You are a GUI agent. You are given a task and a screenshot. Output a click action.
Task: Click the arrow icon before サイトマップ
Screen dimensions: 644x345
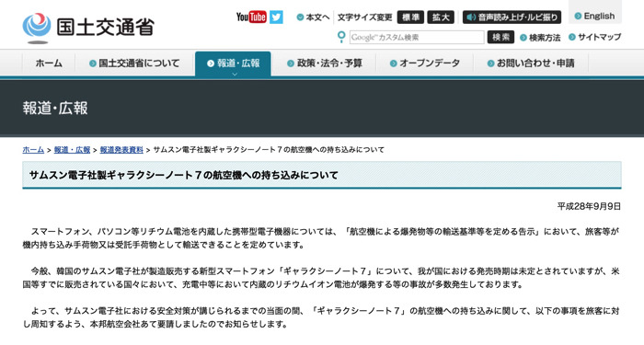tap(571, 37)
